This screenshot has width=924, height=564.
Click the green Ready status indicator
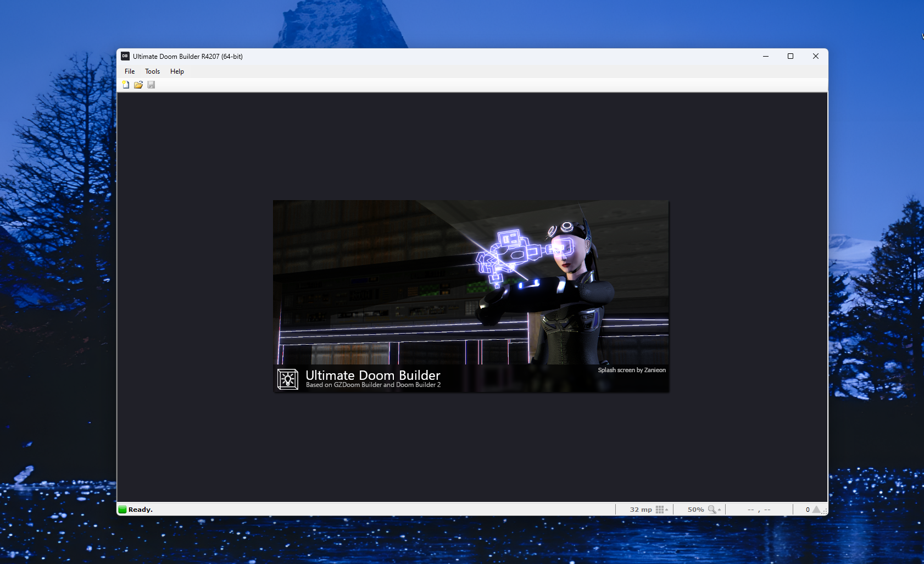(123, 510)
